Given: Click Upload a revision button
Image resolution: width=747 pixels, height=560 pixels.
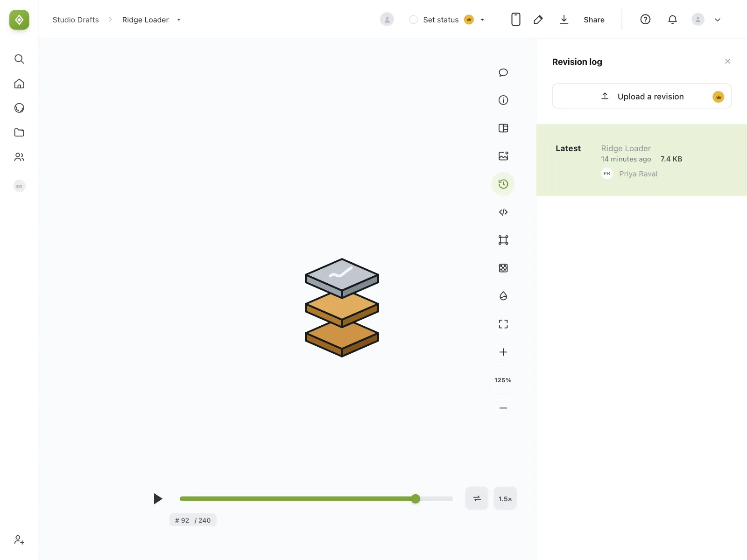Looking at the screenshot, I should (641, 96).
